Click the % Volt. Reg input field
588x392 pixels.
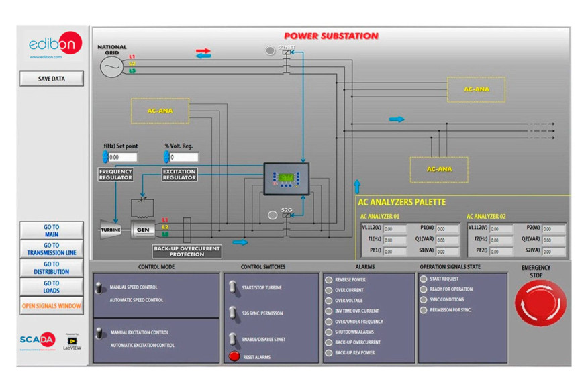point(183,156)
